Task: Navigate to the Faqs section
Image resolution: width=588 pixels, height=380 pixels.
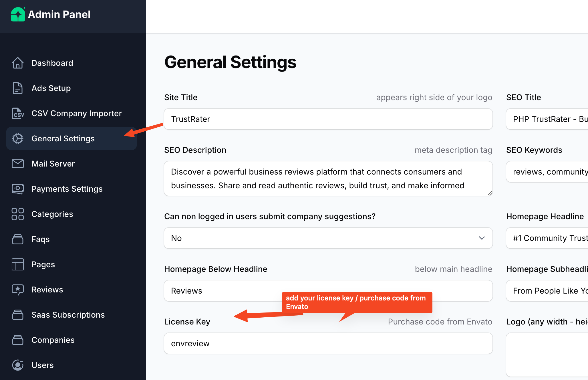Action: (41, 239)
